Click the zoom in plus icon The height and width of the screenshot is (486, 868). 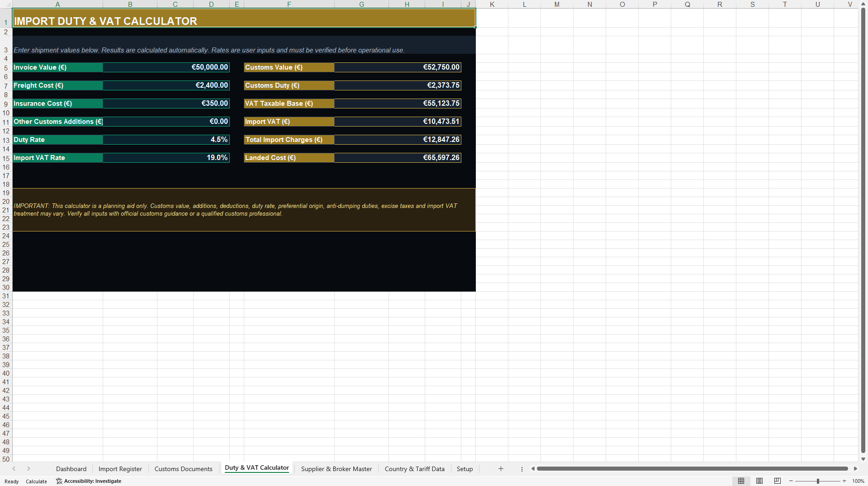point(844,481)
